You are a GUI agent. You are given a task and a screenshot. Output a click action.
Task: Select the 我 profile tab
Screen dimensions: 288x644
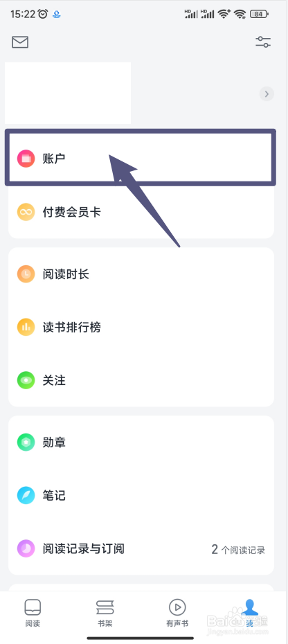250,614
